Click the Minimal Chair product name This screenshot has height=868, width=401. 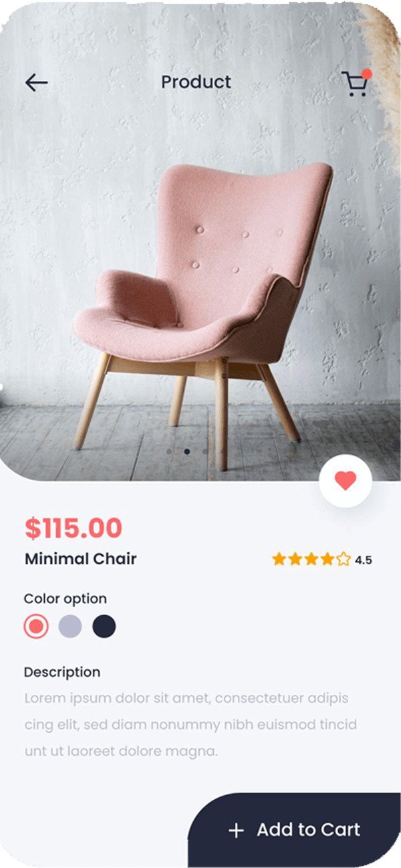pyautogui.click(x=80, y=559)
